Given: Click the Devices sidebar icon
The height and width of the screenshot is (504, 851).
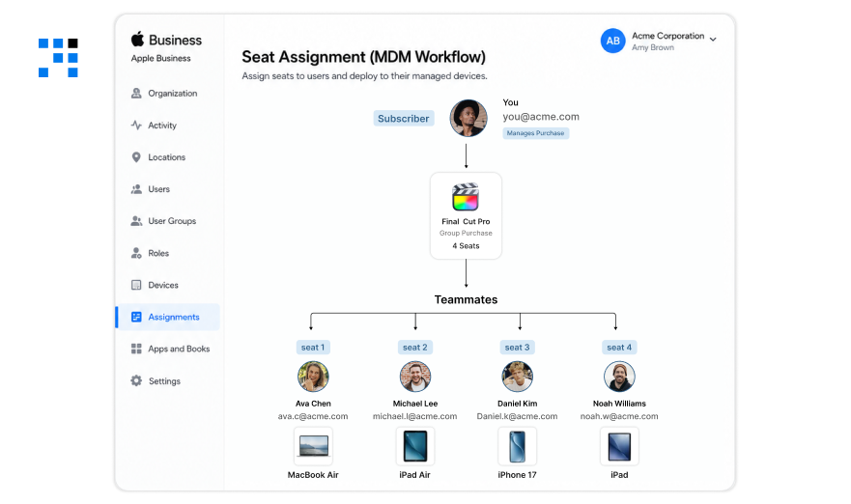Looking at the screenshot, I should [136, 285].
